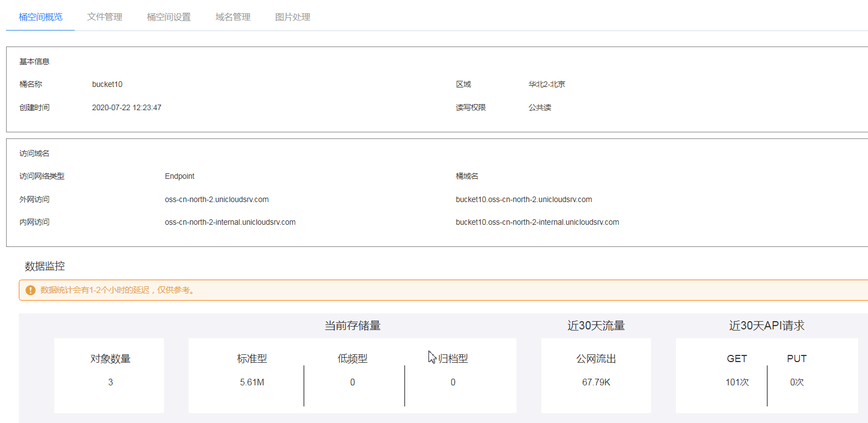Click the 访问网络类型 column header

tap(42, 176)
